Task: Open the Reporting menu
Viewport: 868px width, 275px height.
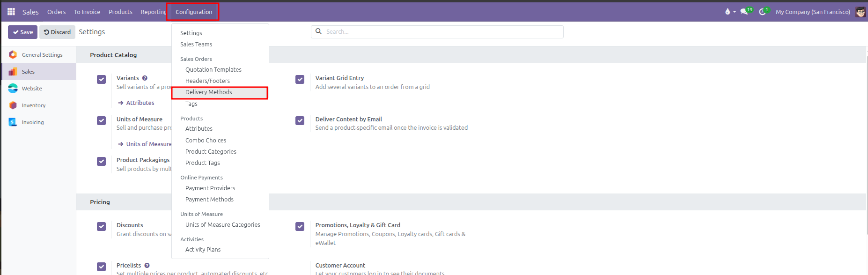Action: [x=153, y=12]
